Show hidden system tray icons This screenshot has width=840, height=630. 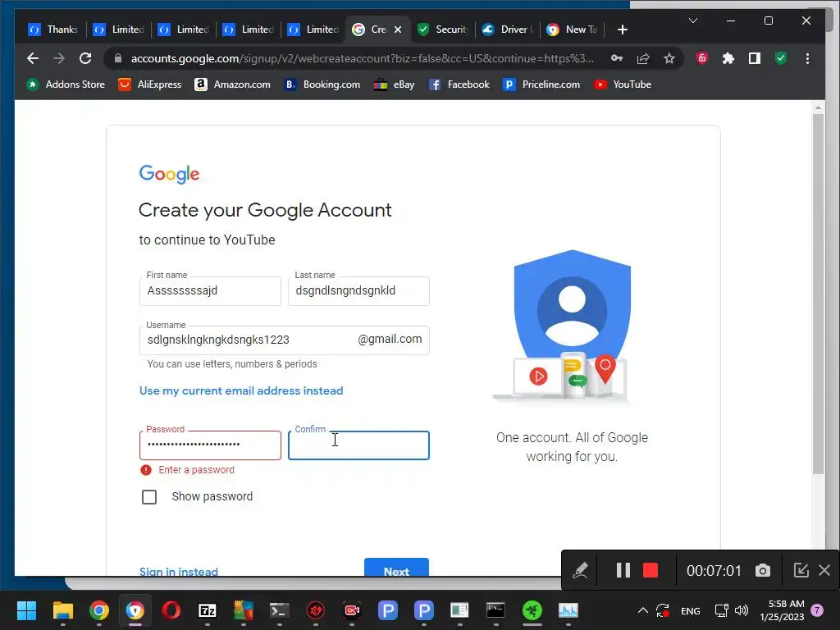(642, 610)
